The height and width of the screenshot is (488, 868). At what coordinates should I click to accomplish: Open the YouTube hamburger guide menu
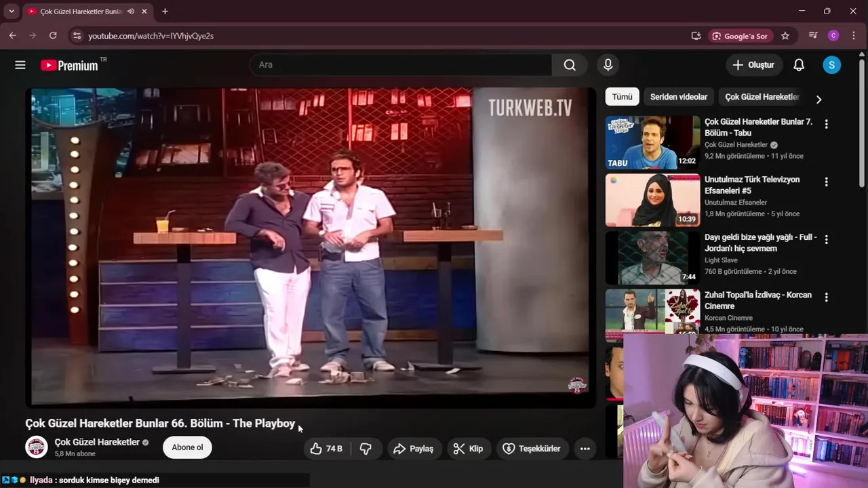20,65
